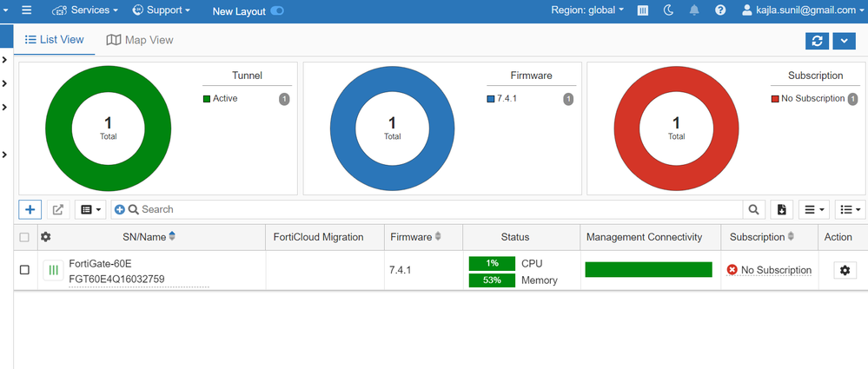Click the 7.4.1 firmware count badge
Image resolution: width=868 pixels, height=369 pixels.
pos(568,99)
